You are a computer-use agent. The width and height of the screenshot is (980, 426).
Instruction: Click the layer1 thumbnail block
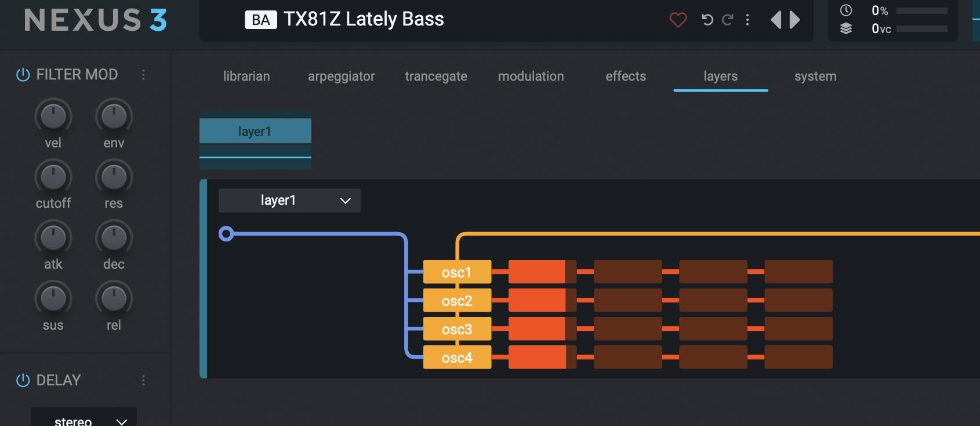pos(255,132)
